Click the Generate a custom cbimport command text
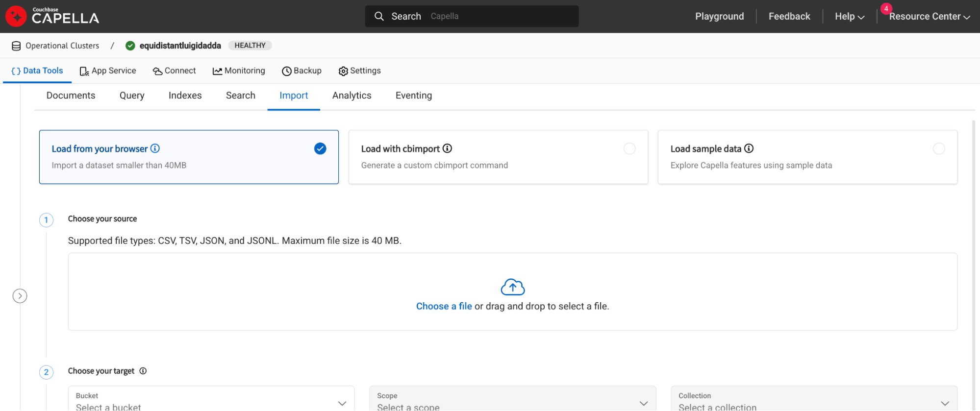Viewport: 980px width, 411px height. click(x=434, y=166)
